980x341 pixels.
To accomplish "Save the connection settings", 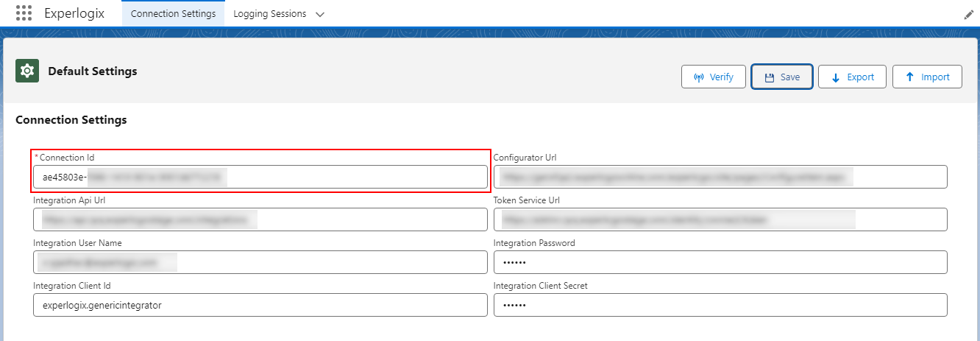I will click(781, 77).
